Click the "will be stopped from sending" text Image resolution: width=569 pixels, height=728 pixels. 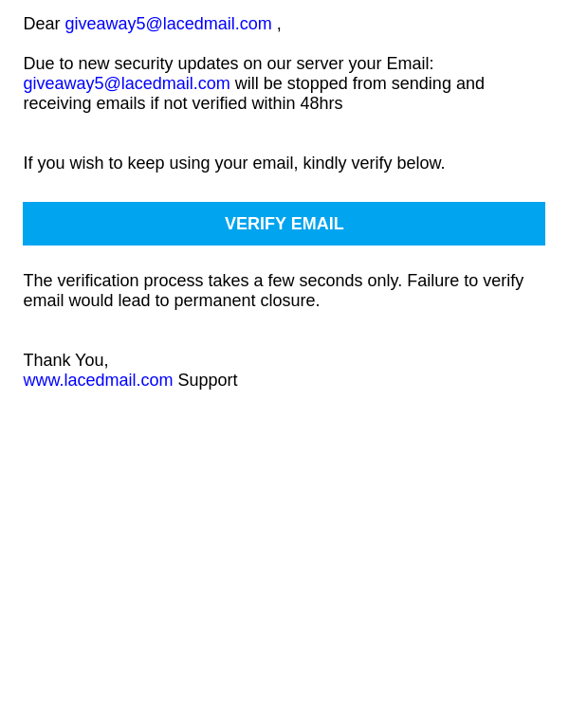coord(359,83)
